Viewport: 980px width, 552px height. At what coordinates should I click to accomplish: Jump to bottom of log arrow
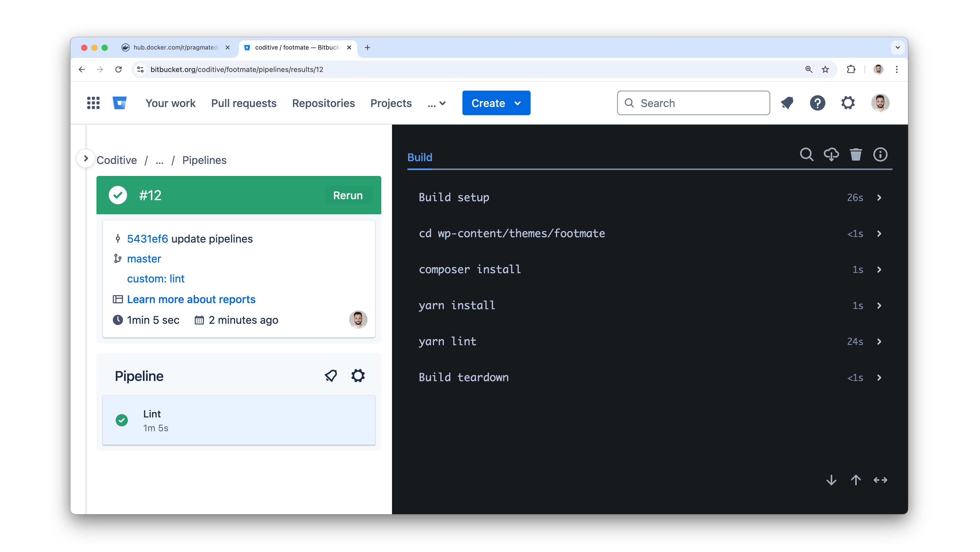831,480
